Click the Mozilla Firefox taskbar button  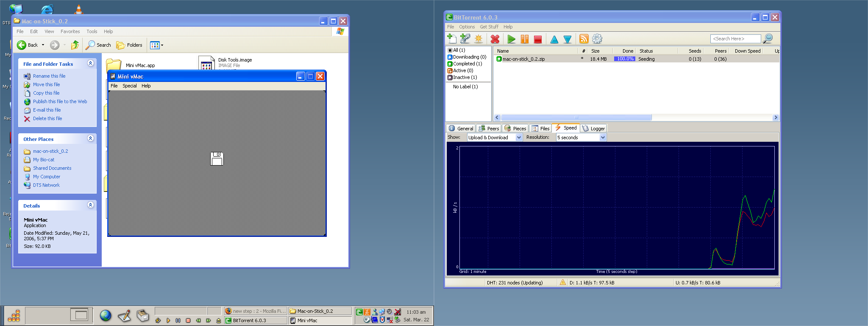(x=256, y=311)
